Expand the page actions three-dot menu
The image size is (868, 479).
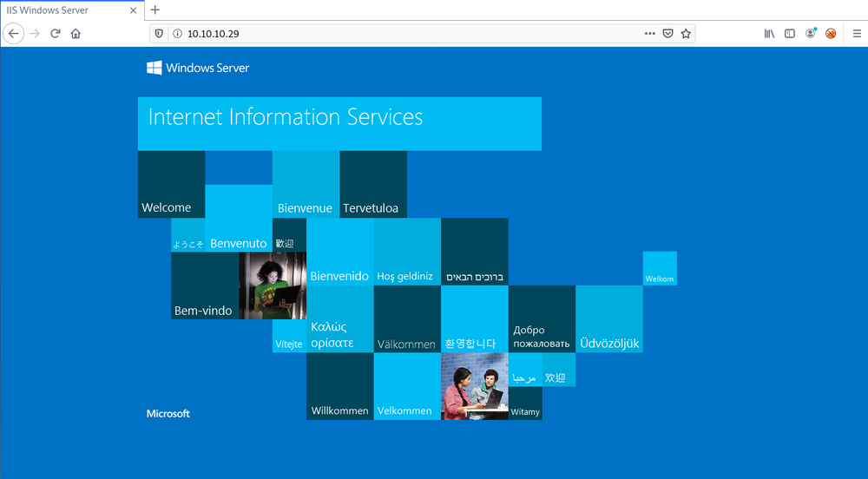[x=649, y=34]
